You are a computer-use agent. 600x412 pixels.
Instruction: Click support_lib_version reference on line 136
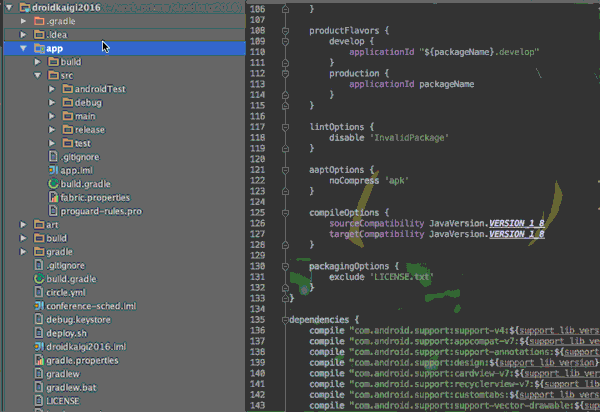coord(559,331)
